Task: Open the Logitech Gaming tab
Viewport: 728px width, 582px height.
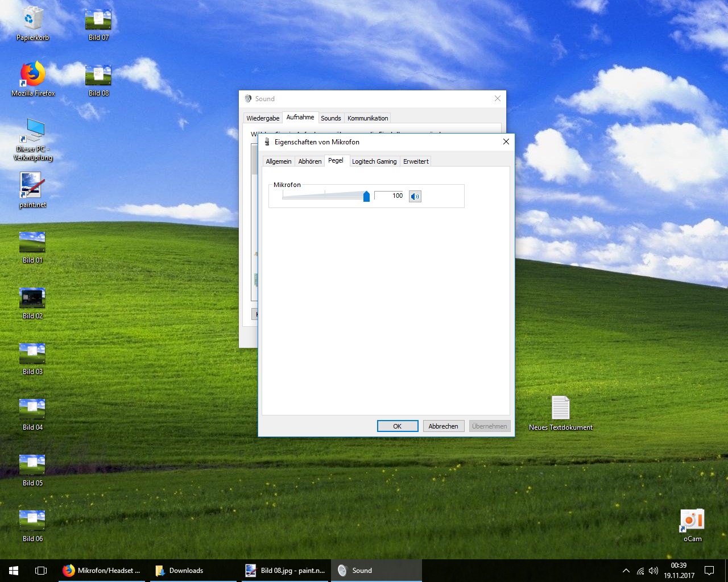Action: click(x=374, y=161)
